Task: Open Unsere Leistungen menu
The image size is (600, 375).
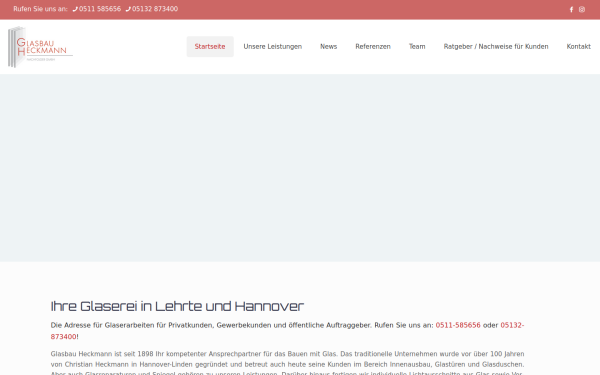Action: tap(273, 47)
